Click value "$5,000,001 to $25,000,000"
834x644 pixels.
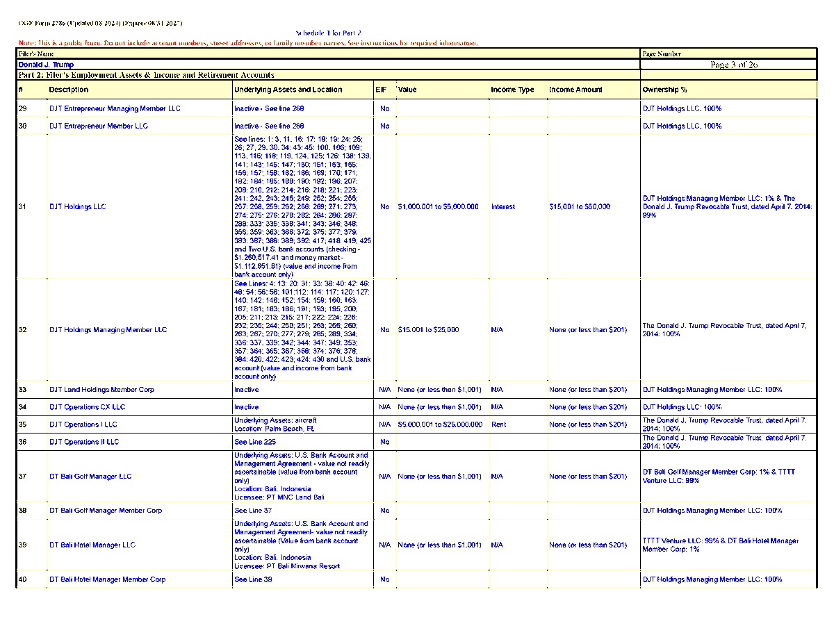pos(440,424)
